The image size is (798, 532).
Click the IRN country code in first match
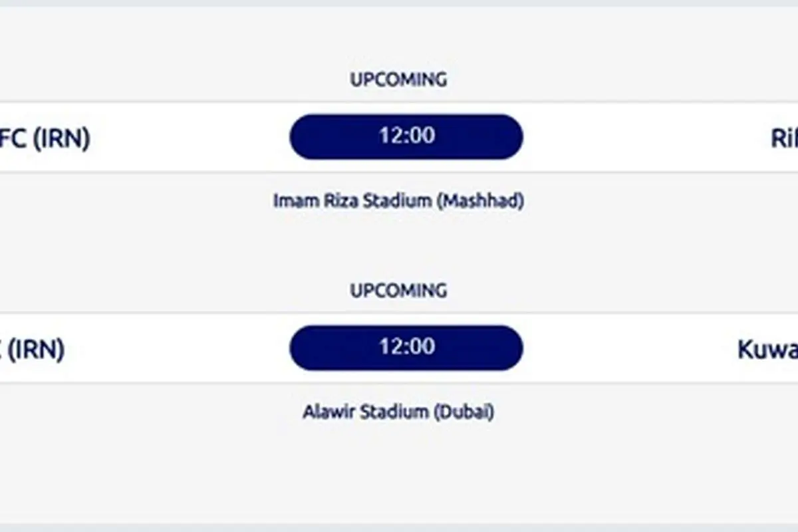point(62,138)
